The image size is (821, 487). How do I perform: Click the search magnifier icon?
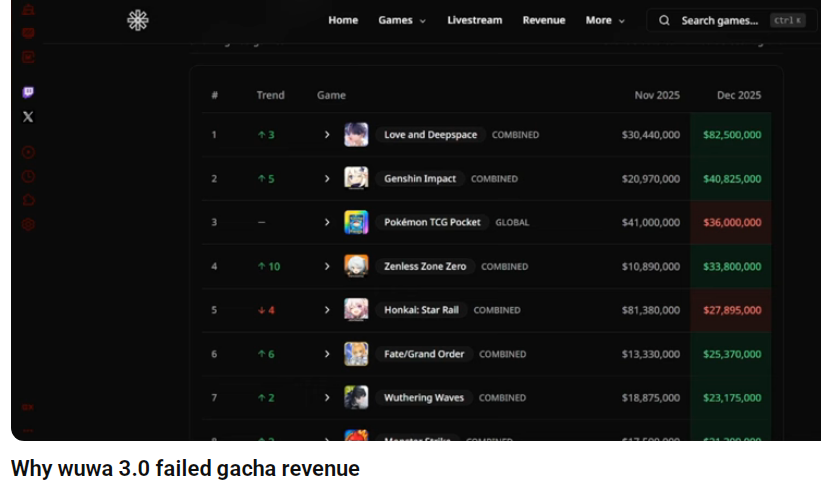[x=665, y=20]
